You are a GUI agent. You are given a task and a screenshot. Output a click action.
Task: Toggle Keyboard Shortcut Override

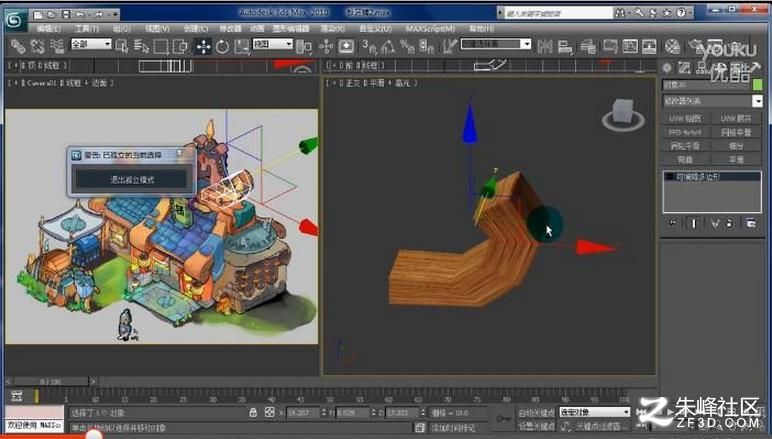[346, 46]
